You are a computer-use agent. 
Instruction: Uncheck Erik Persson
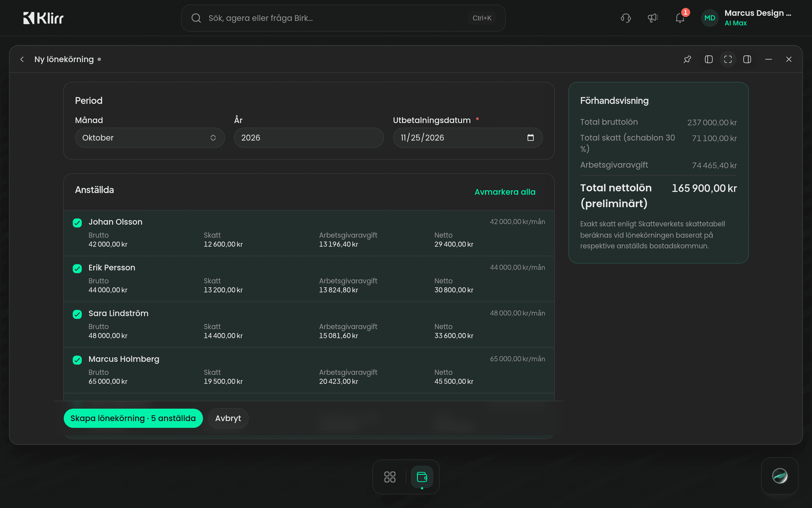[x=77, y=268]
